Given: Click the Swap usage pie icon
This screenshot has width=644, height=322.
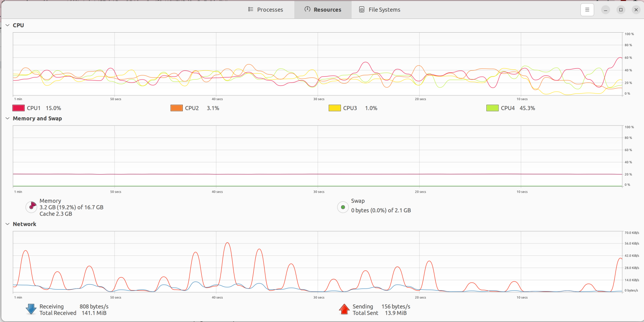Looking at the screenshot, I should [343, 207].
